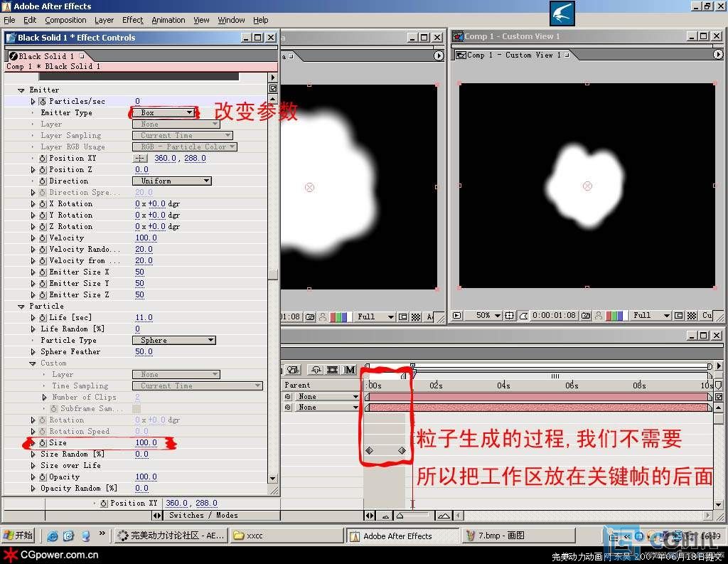Click the Position XY crosshair picker
Viewport: 728px width, 564px height.
click(140, 159)
